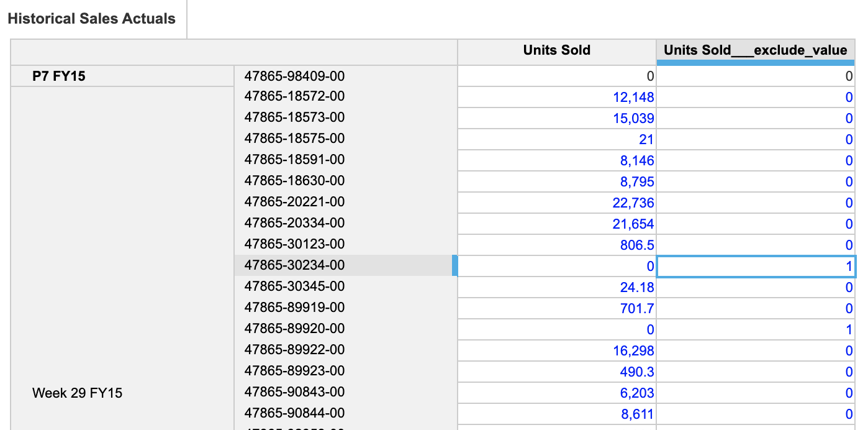Image resolution: width=868 pixels, height=430 pixels.
Task: Click the 15,039 Units Sold cell
Action: point(557,118)
